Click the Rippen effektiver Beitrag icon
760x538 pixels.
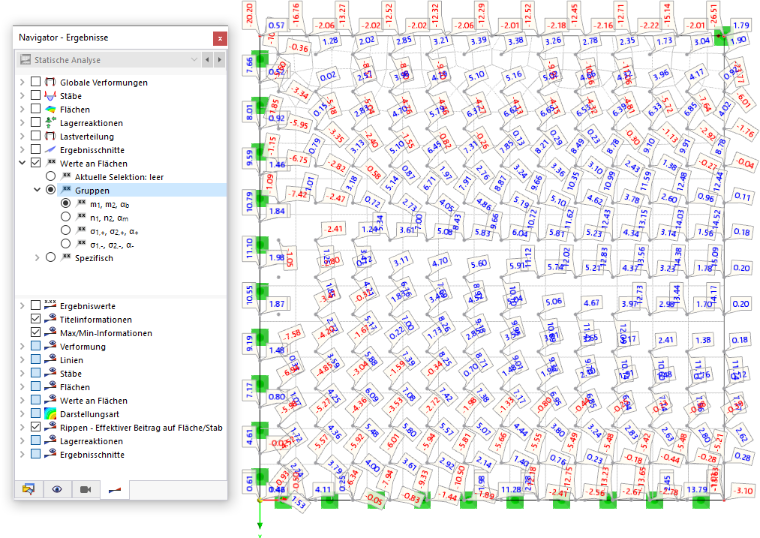[50, 427]
